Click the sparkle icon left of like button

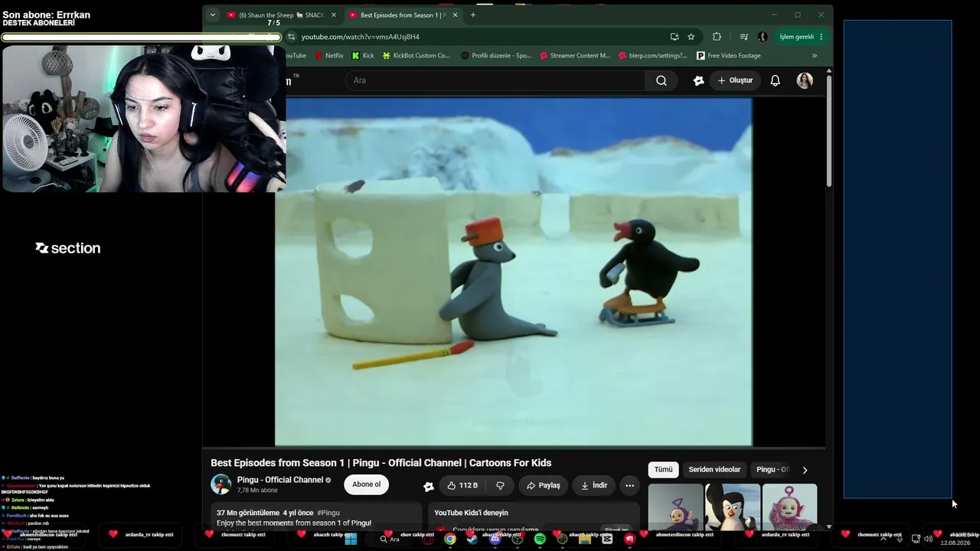tap(429, 486)
